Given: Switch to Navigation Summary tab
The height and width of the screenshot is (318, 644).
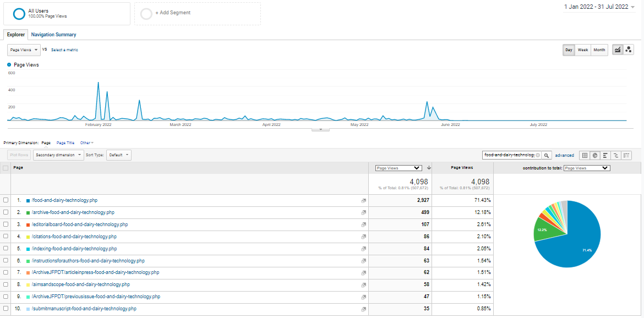Looking at the screenshot, I should coord(53,35).
